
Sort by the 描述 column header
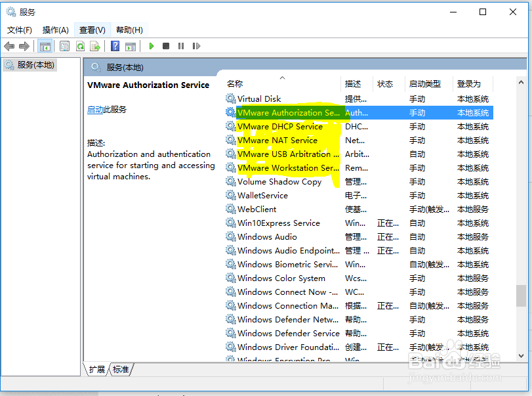click(x=357, y=84)
